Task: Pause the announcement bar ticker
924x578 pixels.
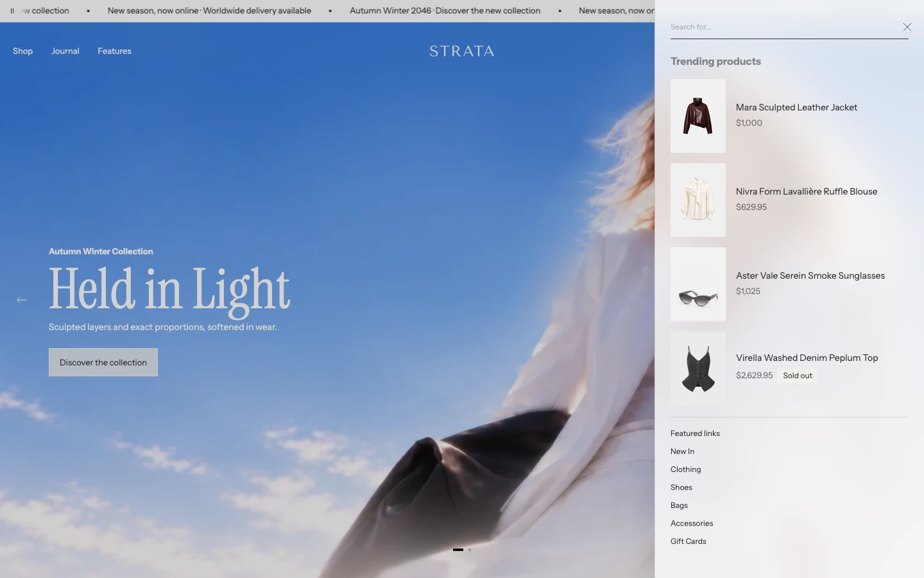Action: tap(12, 11)
